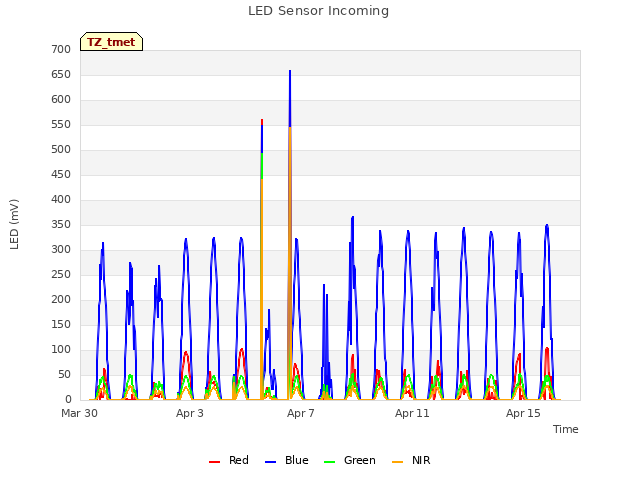This screenshot has height=480, width=640.
Task: Toggle the Green series legend entry
Action: pos(349,460)
